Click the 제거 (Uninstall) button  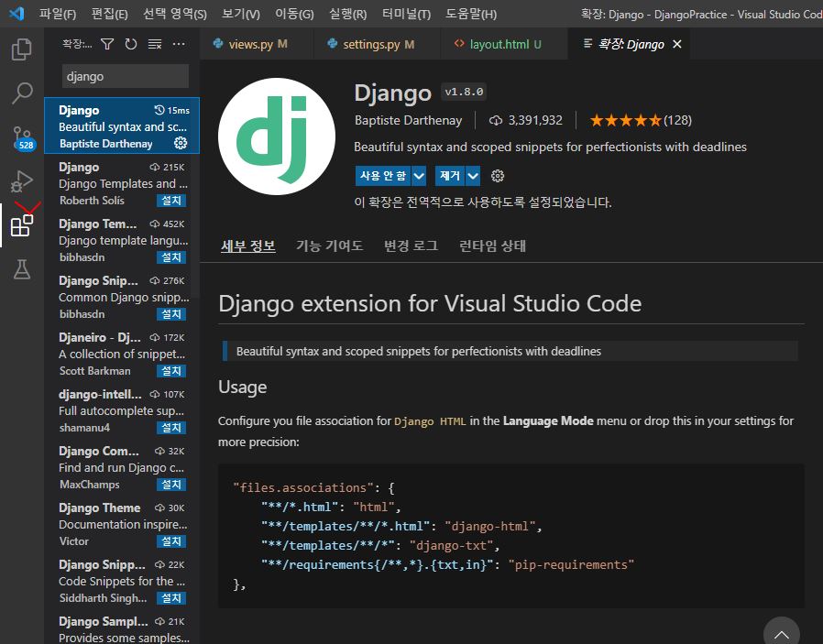450,176
